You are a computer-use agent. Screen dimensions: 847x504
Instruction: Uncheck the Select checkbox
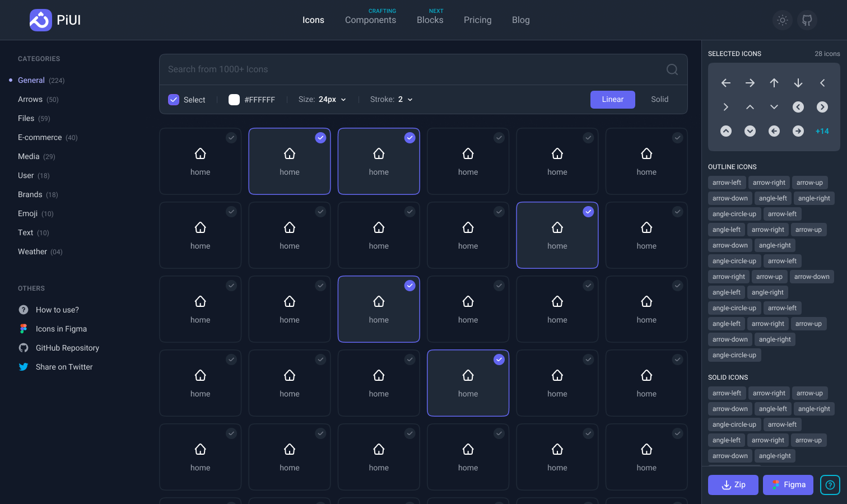click(x=174, y=100)
